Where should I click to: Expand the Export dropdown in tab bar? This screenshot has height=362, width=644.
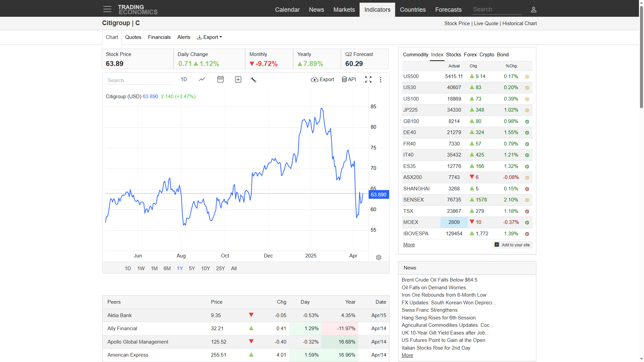click(x=210, y=37)
